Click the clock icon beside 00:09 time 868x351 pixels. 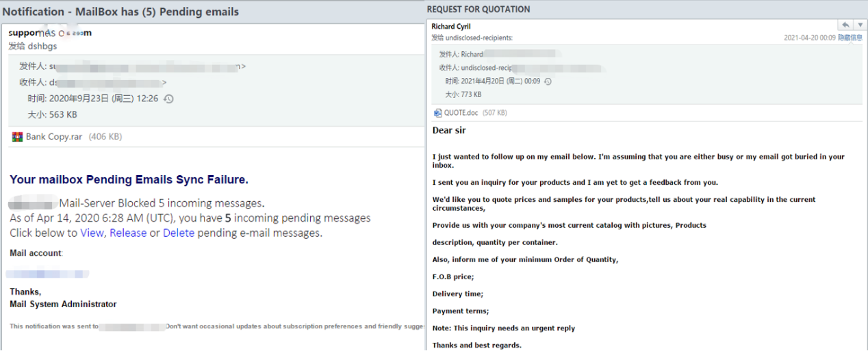click(x=548, y=81)
